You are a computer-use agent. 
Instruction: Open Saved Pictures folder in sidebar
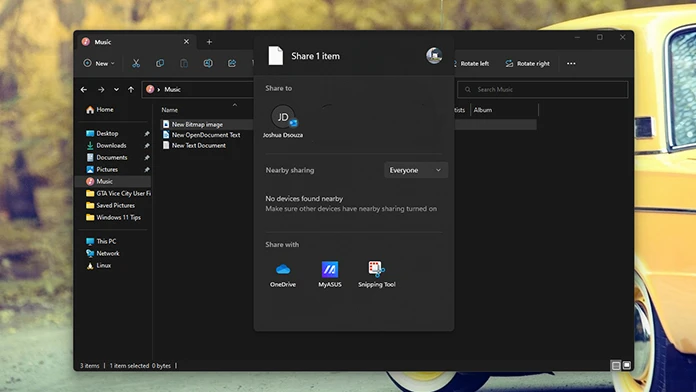point(111,205)
